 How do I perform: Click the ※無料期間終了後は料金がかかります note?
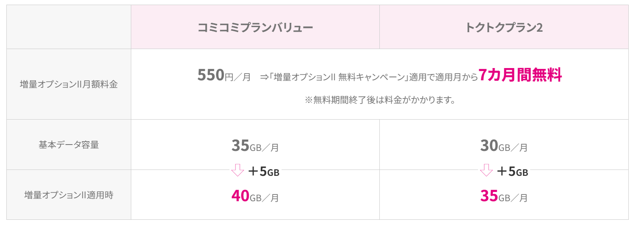[x=380, y=101]
